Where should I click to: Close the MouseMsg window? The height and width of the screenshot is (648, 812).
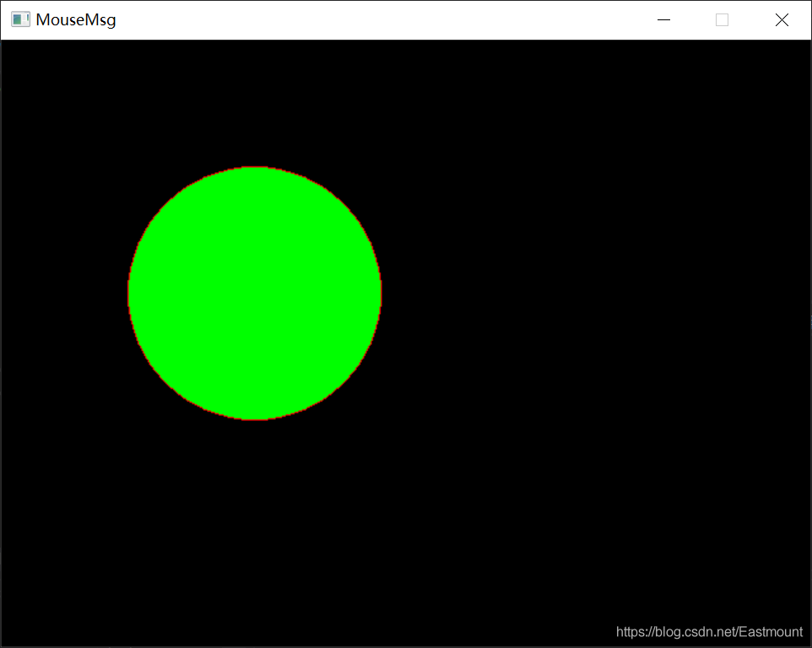pos(782,20)
